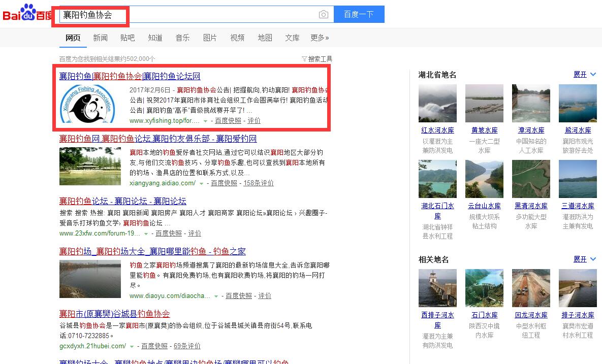
Task: Open 百度快照 for www.xyfishing.top result
Action: [228, 121]
